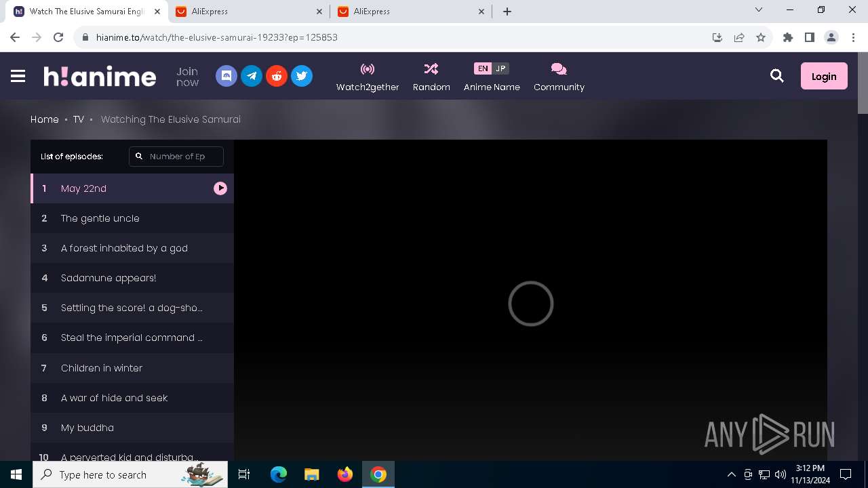Go to Home breadcrumb
The image size is (868, 488).
click(x=45, y=119)
